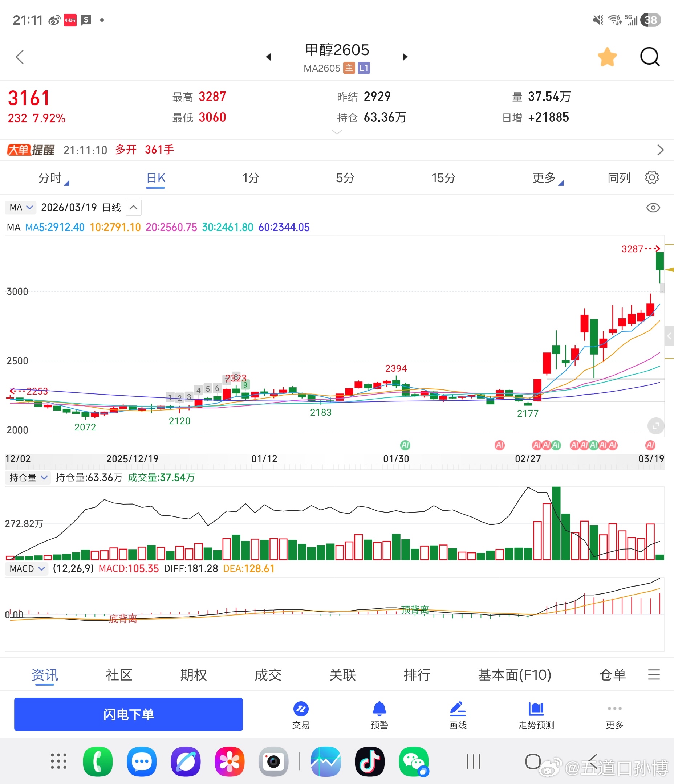
Task: Collapse the MA indicator panel chevron
Action: [x=133, y=207]
